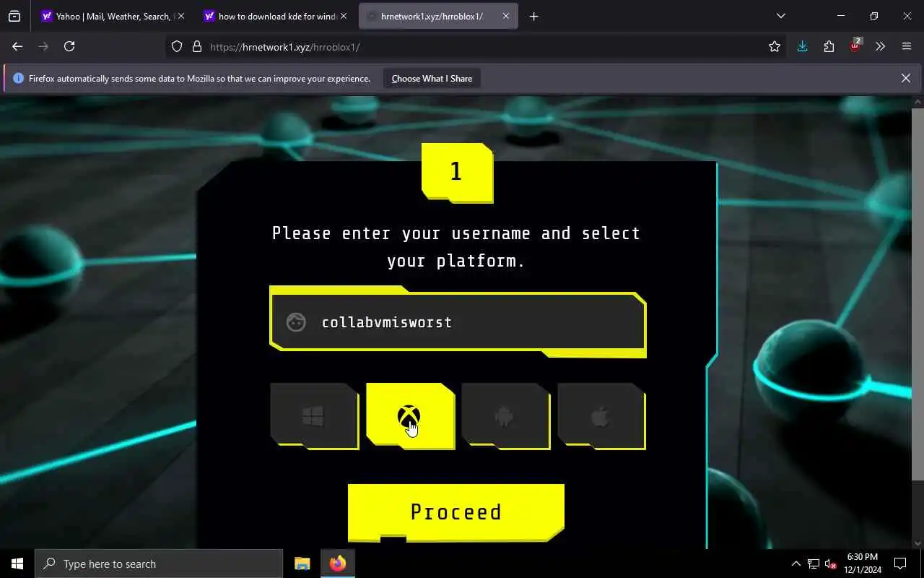The width and height of the screenshot is (924, 578).
Task: Click the notification info icon
Action: [x=18, y=79]
